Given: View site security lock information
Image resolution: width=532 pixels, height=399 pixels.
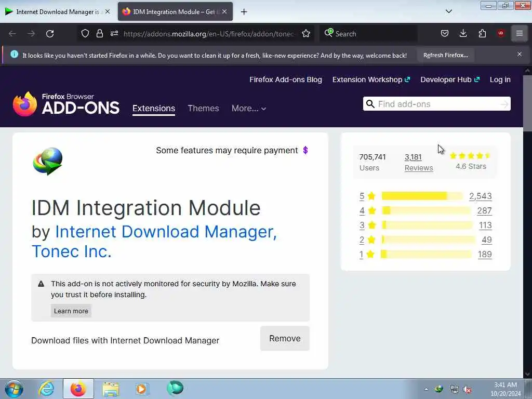Looking at the screenshot, I should tap(99, 33).
